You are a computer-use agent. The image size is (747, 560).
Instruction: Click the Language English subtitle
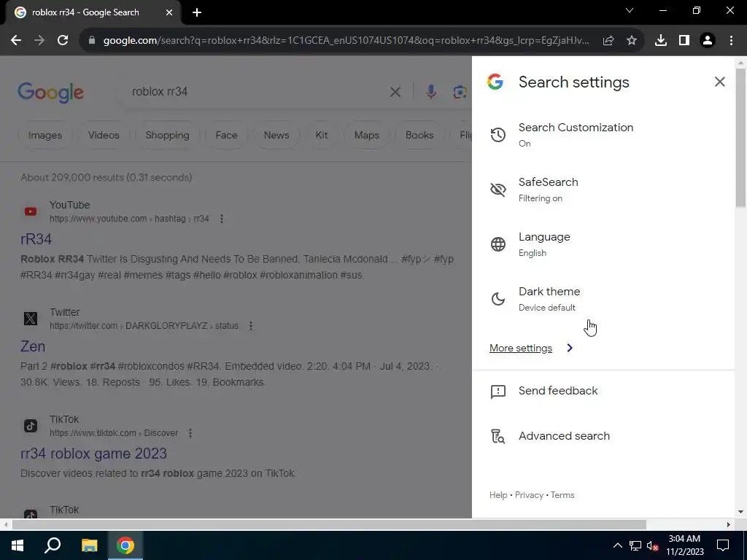(532, 253)
